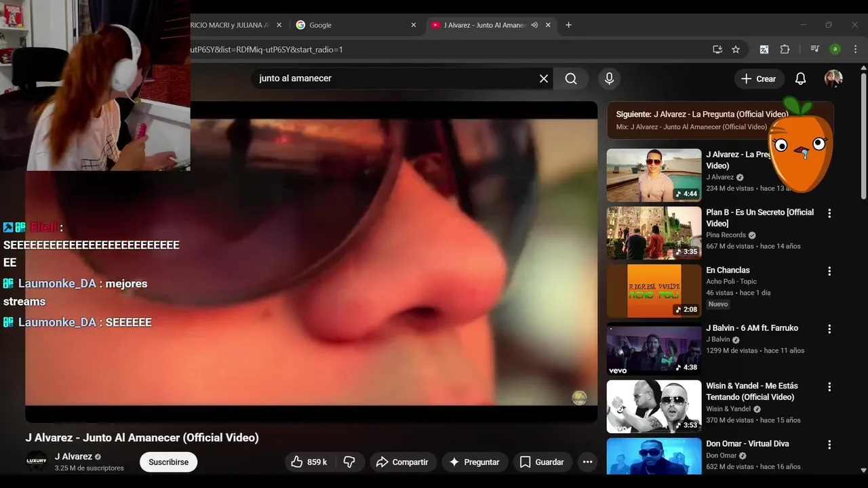Open Don Omar - Virtual Diva title
The image size is (868, 488).
pos(747,443)
